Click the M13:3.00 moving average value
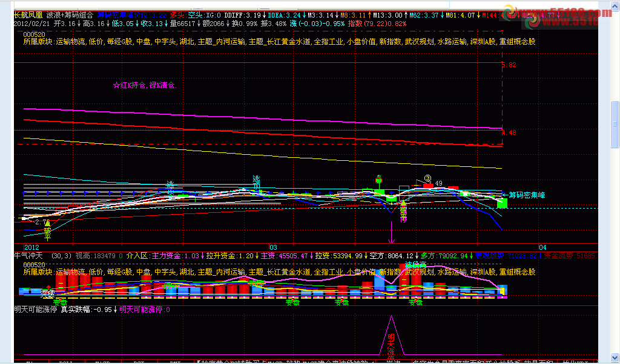 tap(389, 15)
